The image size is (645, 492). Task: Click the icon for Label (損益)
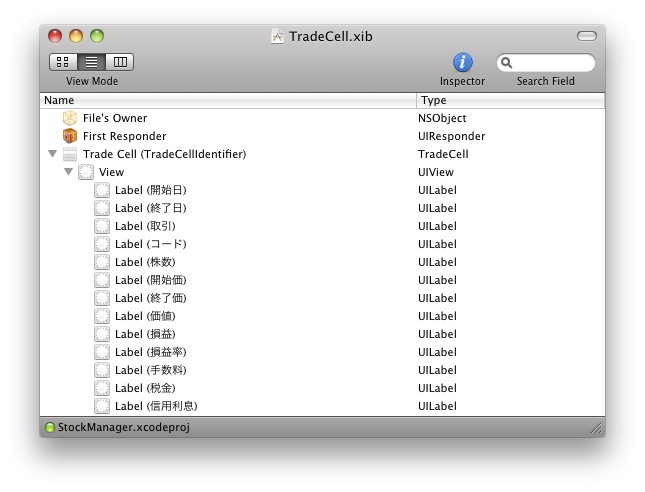(102, 334)
